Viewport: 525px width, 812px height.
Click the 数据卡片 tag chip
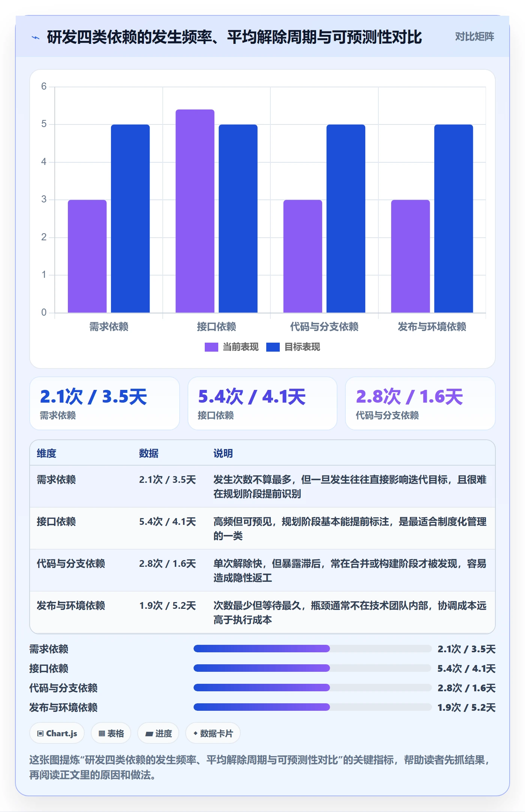tap(213, 733)
